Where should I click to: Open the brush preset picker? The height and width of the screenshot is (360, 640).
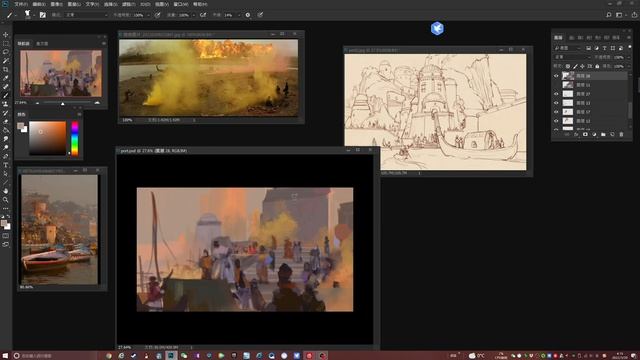click(28, 15)
